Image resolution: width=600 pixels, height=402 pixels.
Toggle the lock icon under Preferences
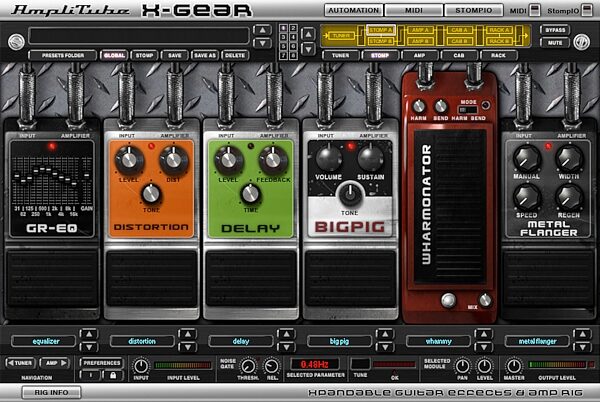point(112,375)
